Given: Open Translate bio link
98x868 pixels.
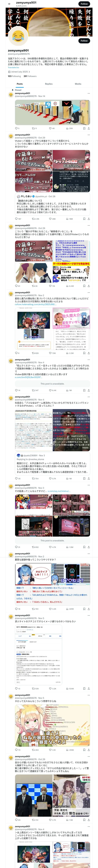Looking at the screenshot, I should (14, 67).
